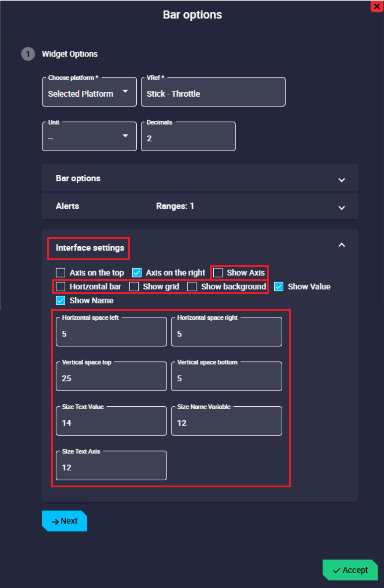Close the Bar options dialog
Viewport: 384px width, 588px height.
[x=377, y=6]
